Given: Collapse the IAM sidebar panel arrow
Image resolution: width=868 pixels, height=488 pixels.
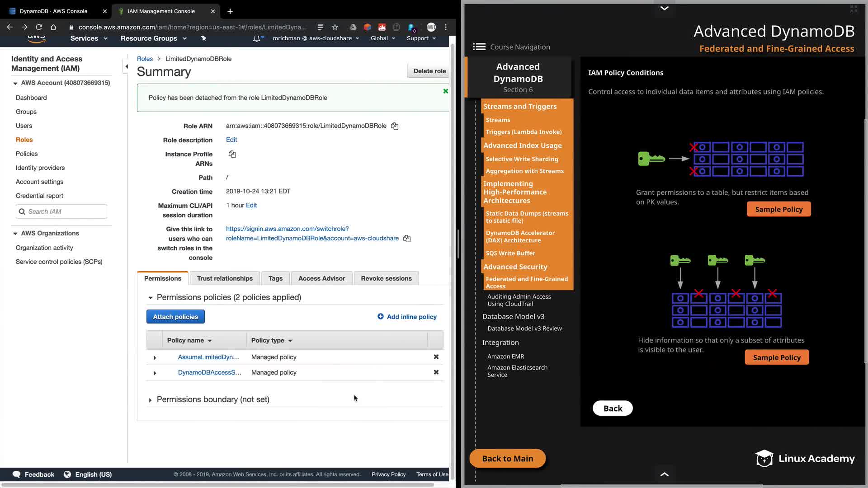Looking at the screenshot, I should click(x=127, y=66).
